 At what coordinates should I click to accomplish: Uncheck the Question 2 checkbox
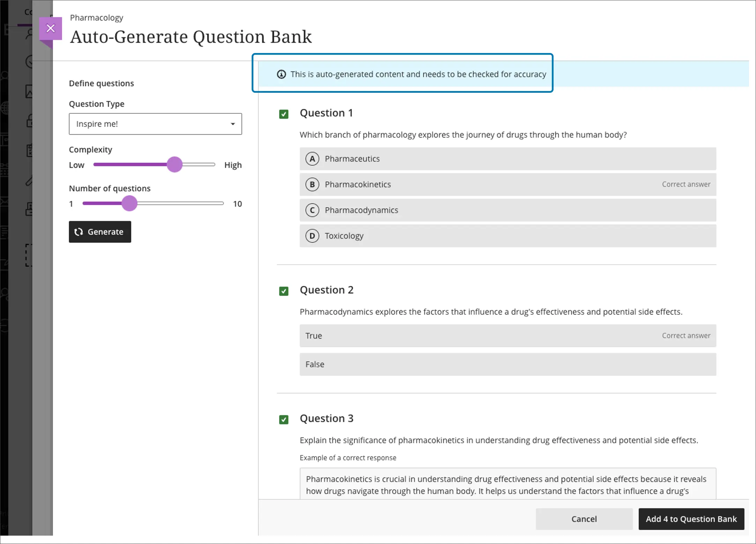tap(284, 291)
